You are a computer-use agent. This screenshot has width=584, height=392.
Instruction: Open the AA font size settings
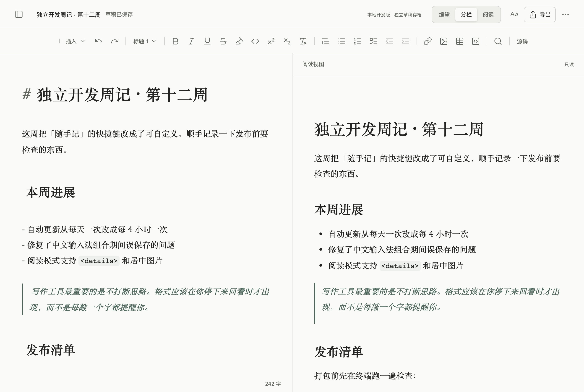pyautogui.click(x=514, y=15)
